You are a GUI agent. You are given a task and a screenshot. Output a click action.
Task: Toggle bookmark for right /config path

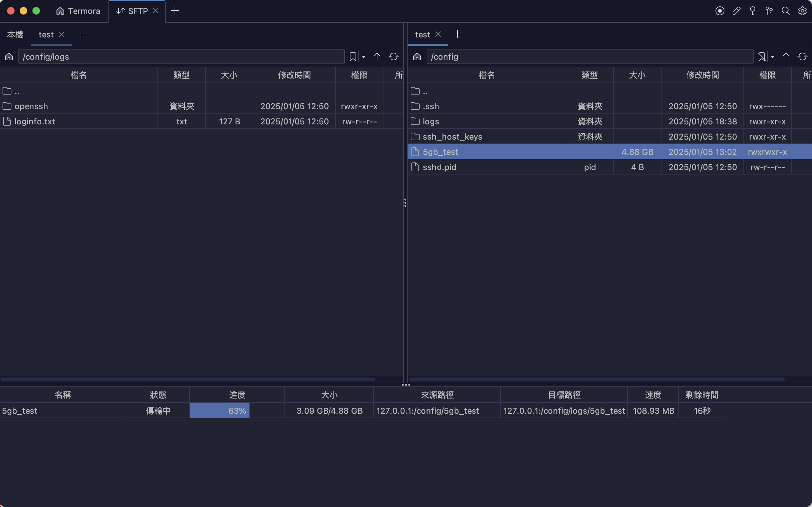point(762,57)
